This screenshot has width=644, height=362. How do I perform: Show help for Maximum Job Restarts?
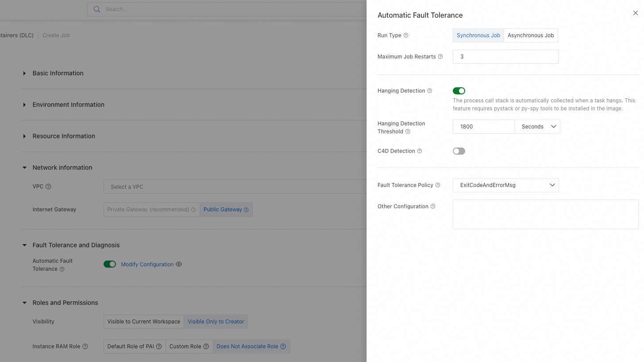tap(440, 57)
